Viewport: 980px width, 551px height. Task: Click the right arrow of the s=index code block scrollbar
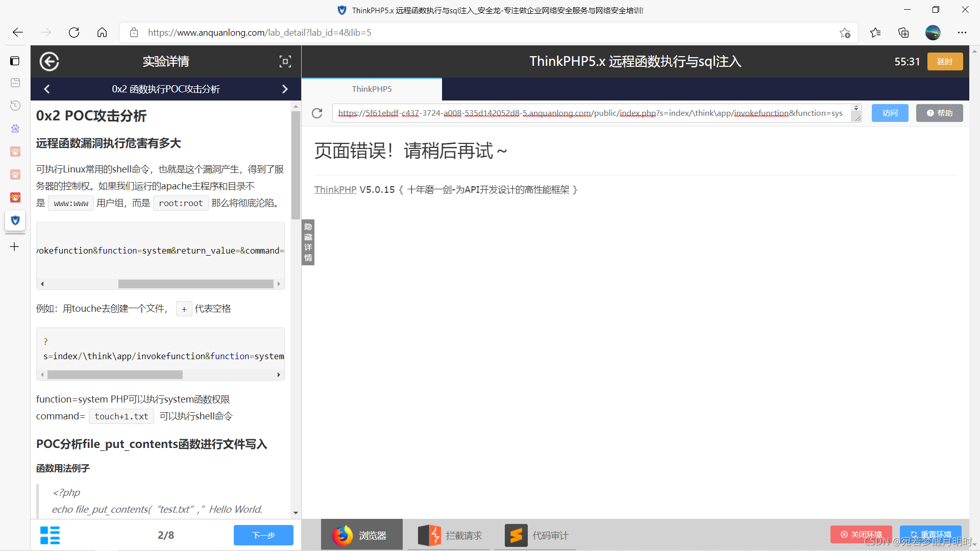(x=279, y=374)
